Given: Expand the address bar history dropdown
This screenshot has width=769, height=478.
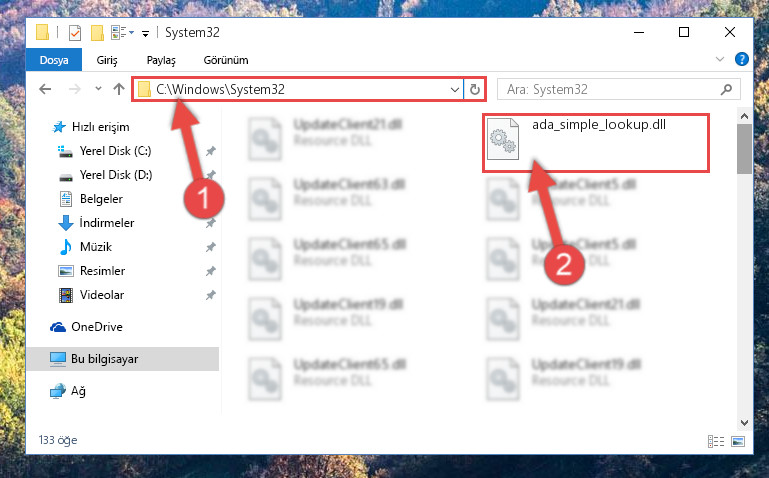Looking at the screenshot, I should 455,90.
